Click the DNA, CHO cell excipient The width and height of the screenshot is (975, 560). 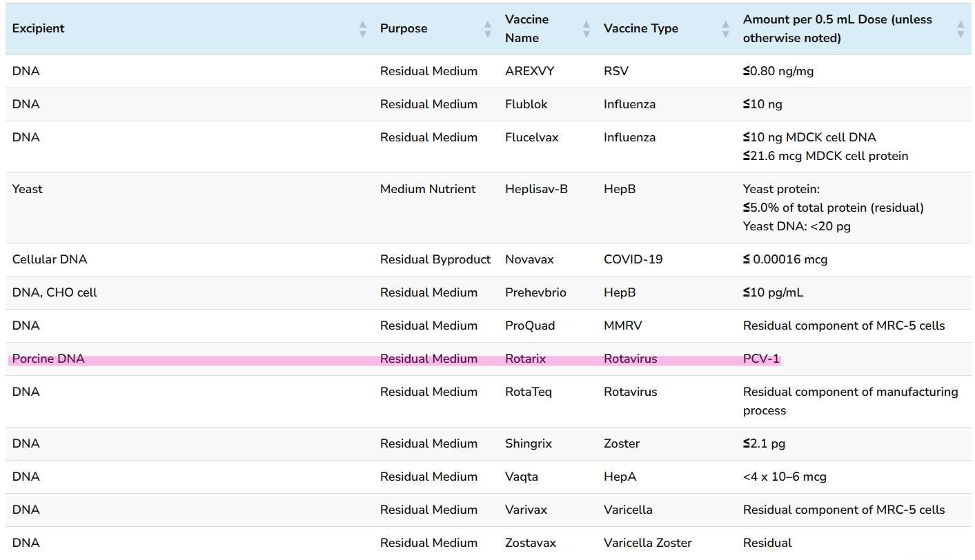pos(55,292)
